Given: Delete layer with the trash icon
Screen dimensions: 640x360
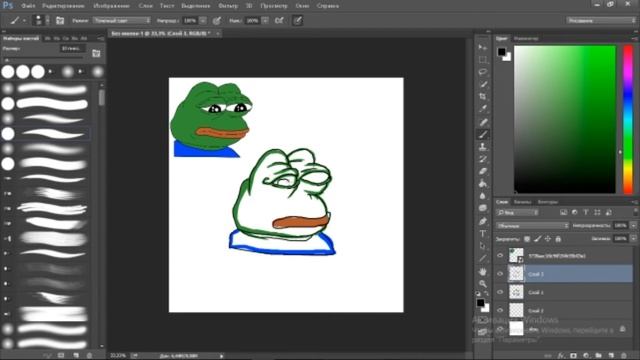Looking at the screenshot, I should click(x=624, y=356).
